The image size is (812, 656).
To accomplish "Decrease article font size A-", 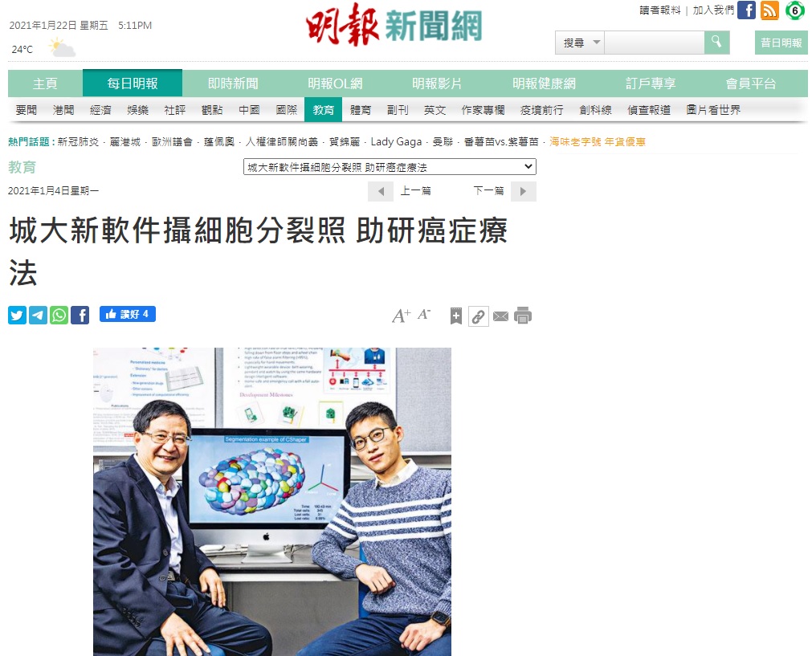I will (424, 314).
